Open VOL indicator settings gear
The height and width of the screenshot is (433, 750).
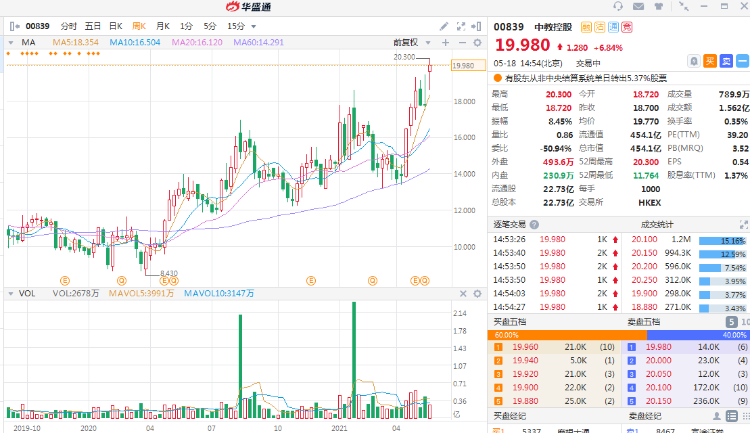point(477,294)
